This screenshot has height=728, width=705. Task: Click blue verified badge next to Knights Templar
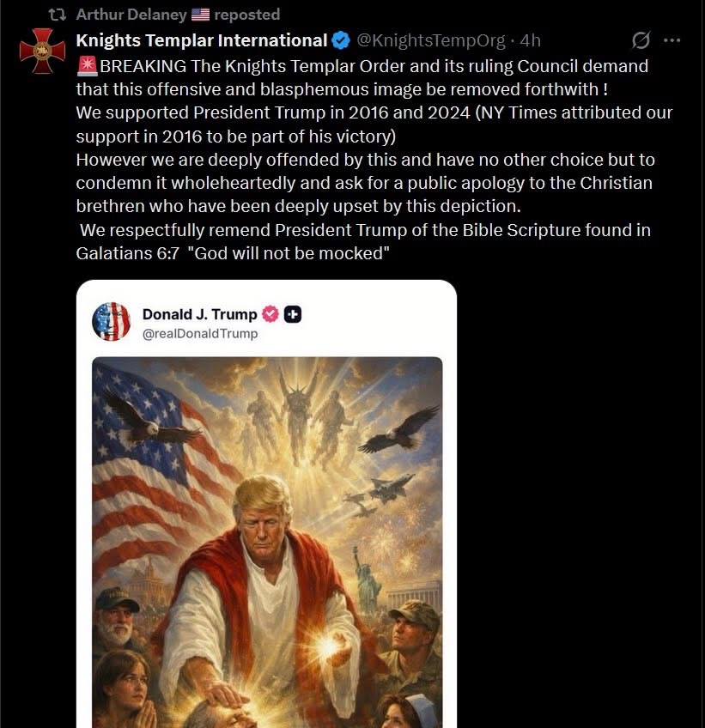pyautogui.click(x=341, y=40)
